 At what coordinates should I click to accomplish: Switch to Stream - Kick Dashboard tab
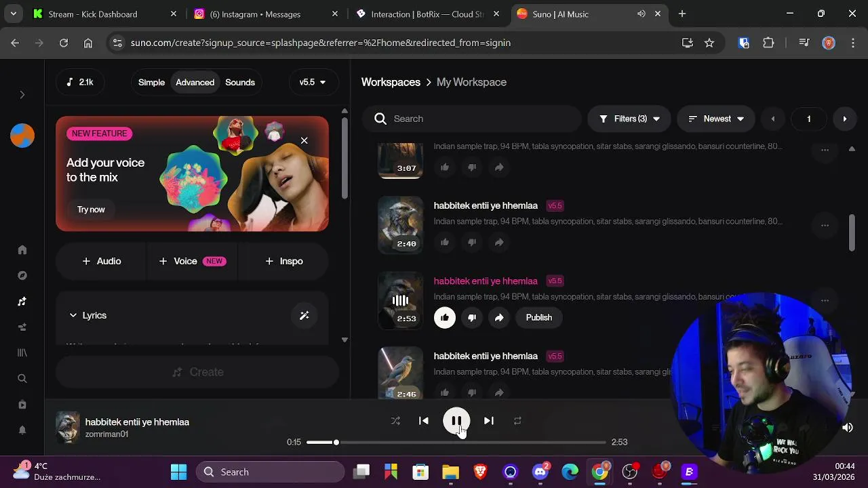(x=105, y=14)
